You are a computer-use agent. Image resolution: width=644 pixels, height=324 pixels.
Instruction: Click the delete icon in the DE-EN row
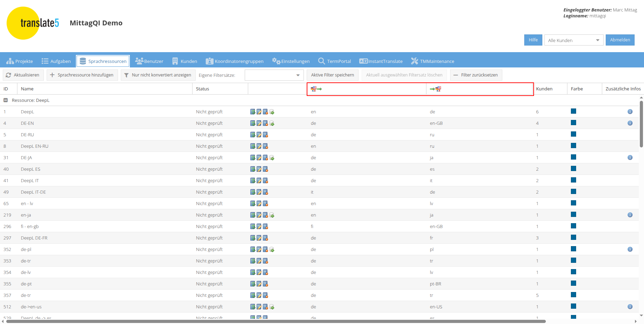coord(265,123)
